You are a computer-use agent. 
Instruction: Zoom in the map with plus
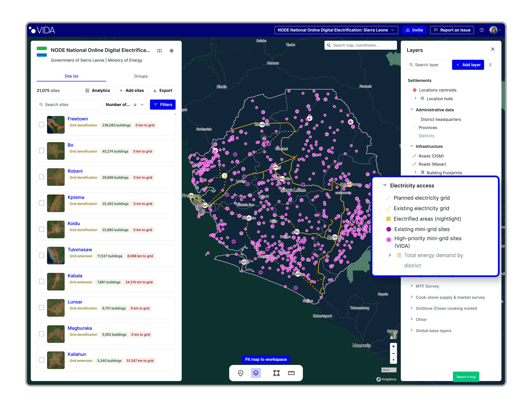(393, 346)
